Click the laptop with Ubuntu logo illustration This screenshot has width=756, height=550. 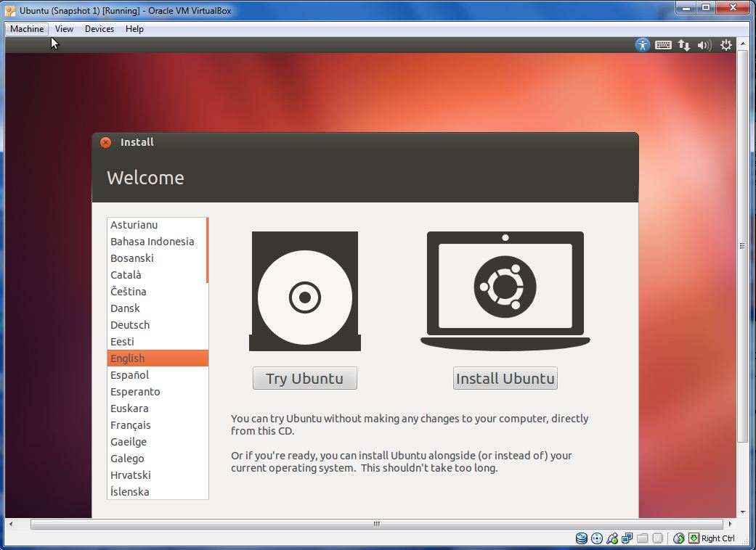(x=505, y=291)
